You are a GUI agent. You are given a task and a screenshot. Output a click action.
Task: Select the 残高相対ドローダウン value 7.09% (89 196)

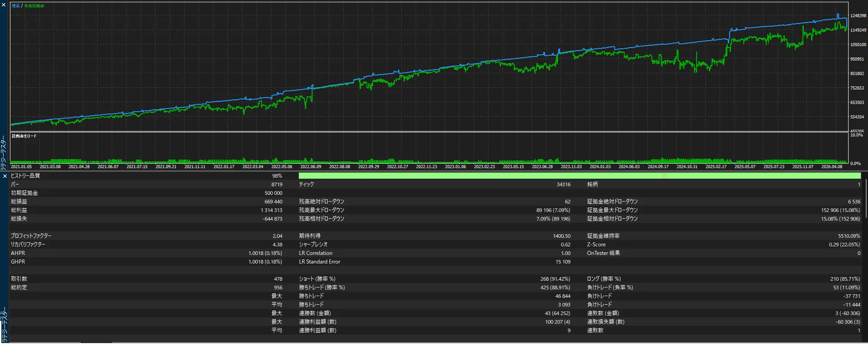(554, 219)
